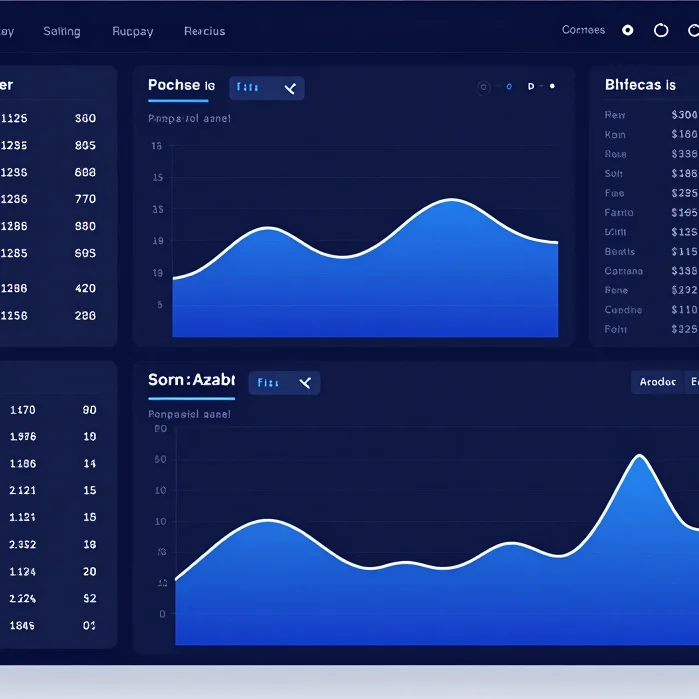The width and height of the screenshot is (699, 699).
Task: Open the dropdown next to Sorn:Azabt title
Action: click(284, 383)
